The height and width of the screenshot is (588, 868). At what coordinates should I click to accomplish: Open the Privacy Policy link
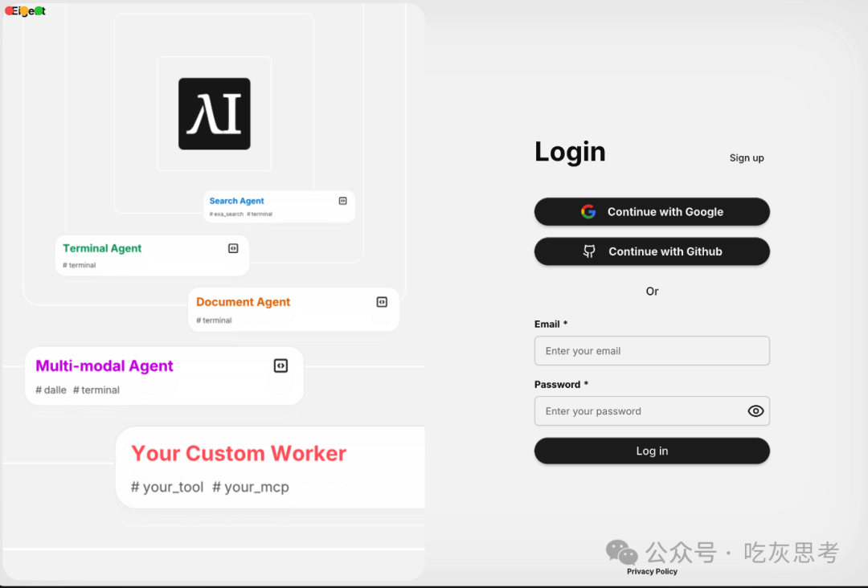coord(652,571)
